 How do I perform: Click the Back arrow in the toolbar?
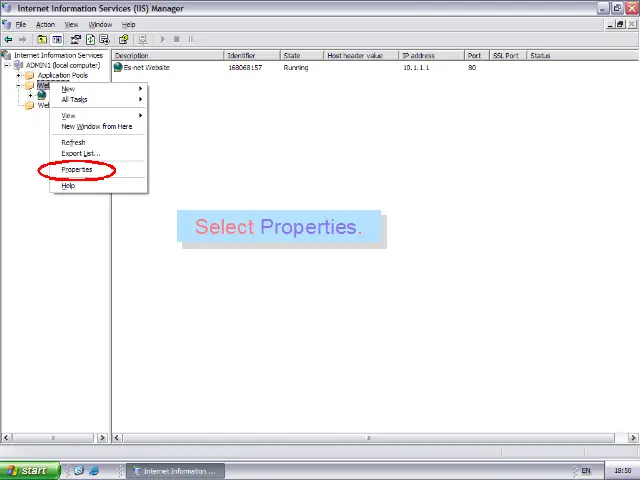8,40
